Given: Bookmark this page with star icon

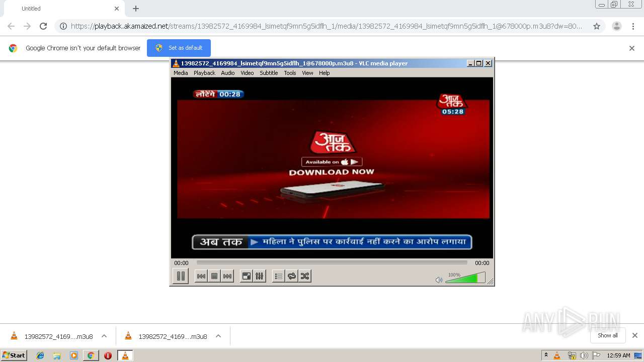Looking at the screenshot, I should 597,26.
